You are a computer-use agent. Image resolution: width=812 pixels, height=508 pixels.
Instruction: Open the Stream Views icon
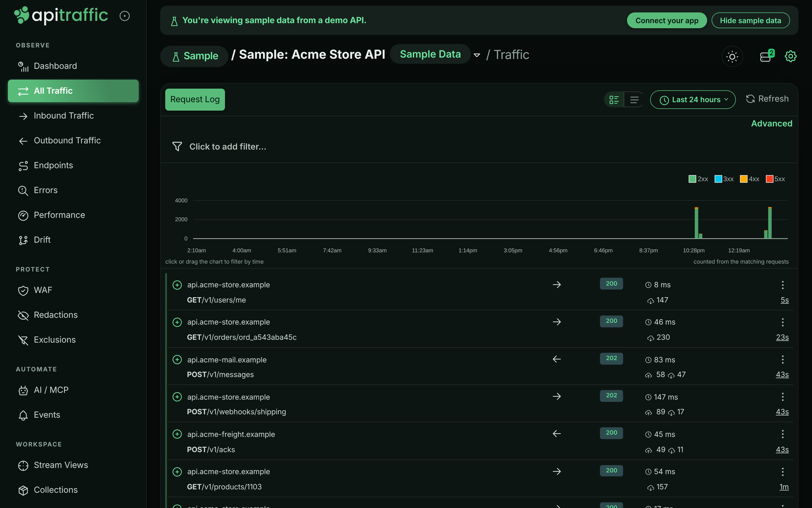pyautogui.click(x=23, y=466)
